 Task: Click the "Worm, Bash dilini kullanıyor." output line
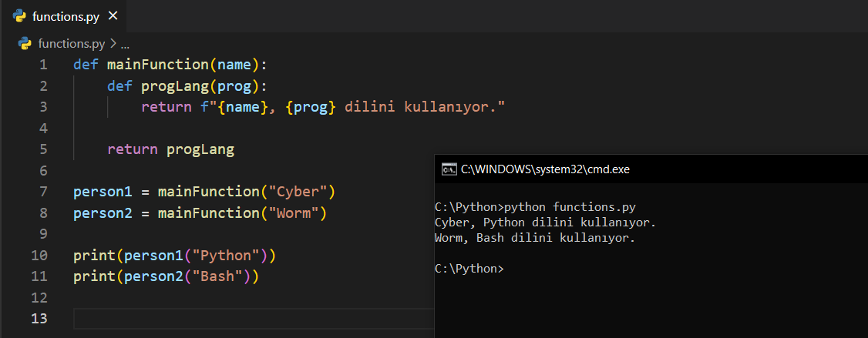tap(535, 238)
